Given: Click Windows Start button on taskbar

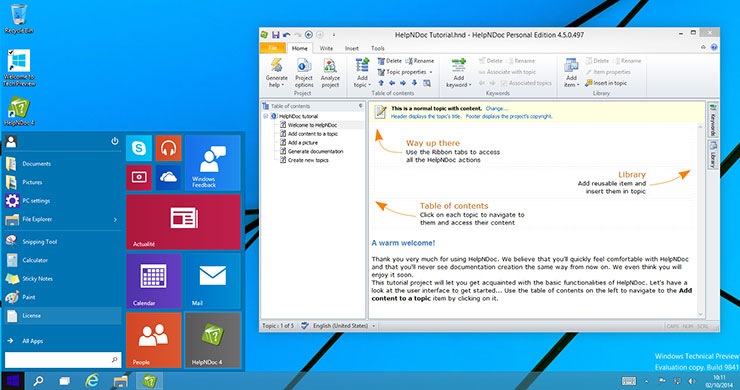Looking at the screenshot, I should point(12,381).
